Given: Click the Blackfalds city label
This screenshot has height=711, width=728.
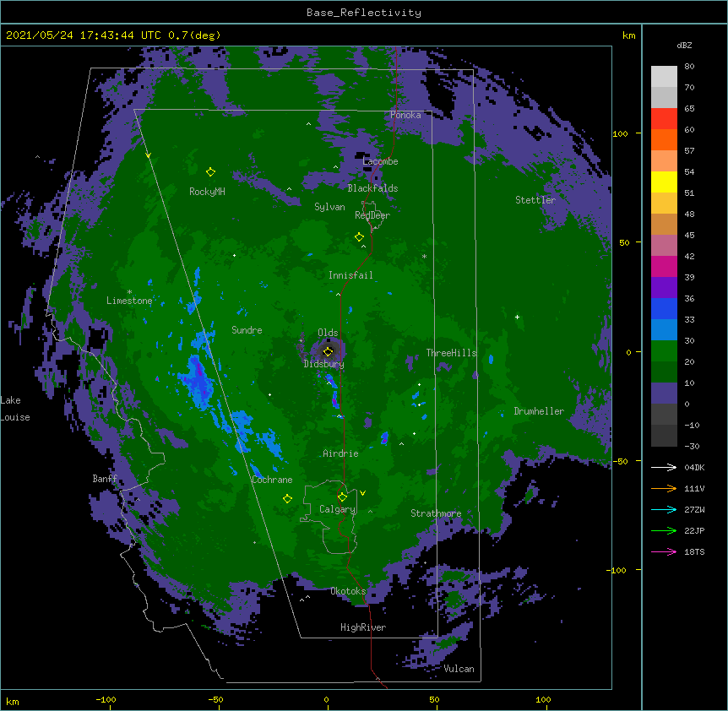Looking at the screenshot, I should pyautogui.click(x=372, y=188).
